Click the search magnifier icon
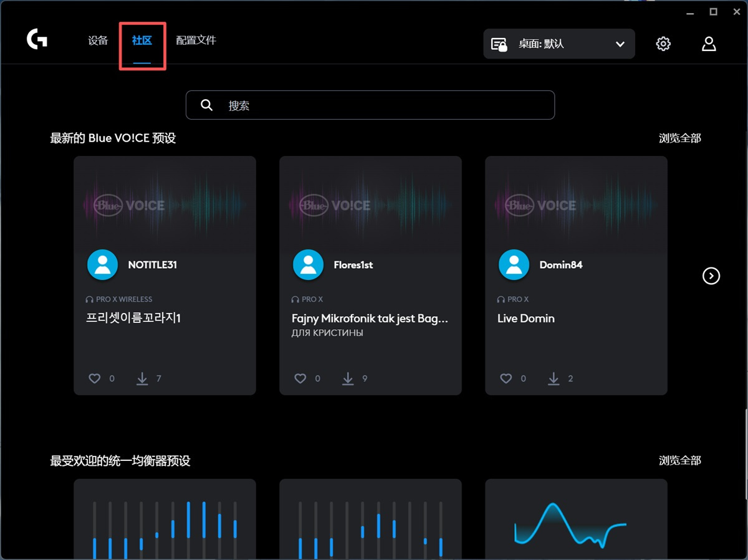748x560 pixels. click(206, 105)
